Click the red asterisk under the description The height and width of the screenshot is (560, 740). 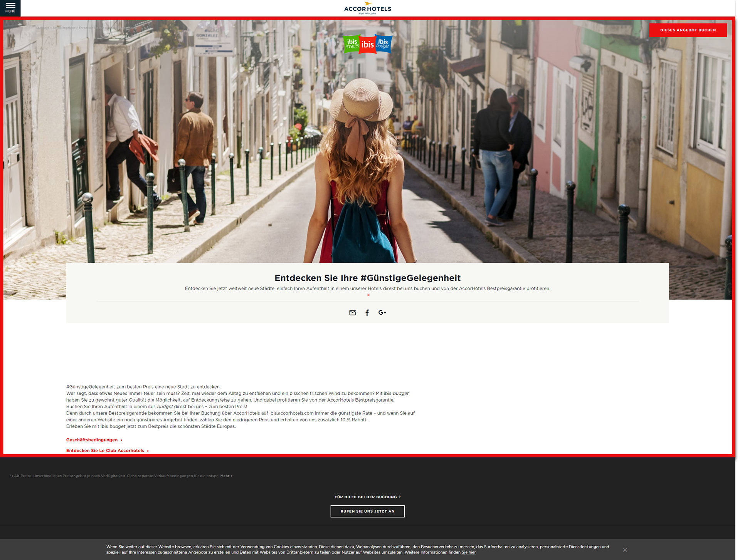pos(368,295)
